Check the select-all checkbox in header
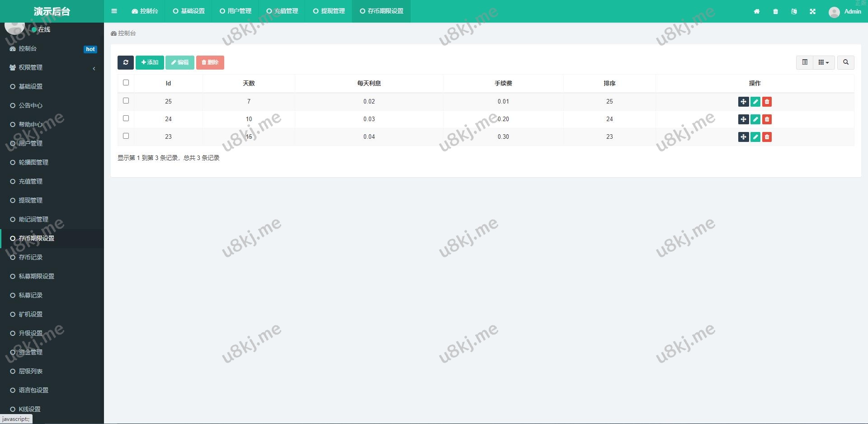The height and width of the screenshot is (424, 868). pyautogui.click(x=126, y=83)
